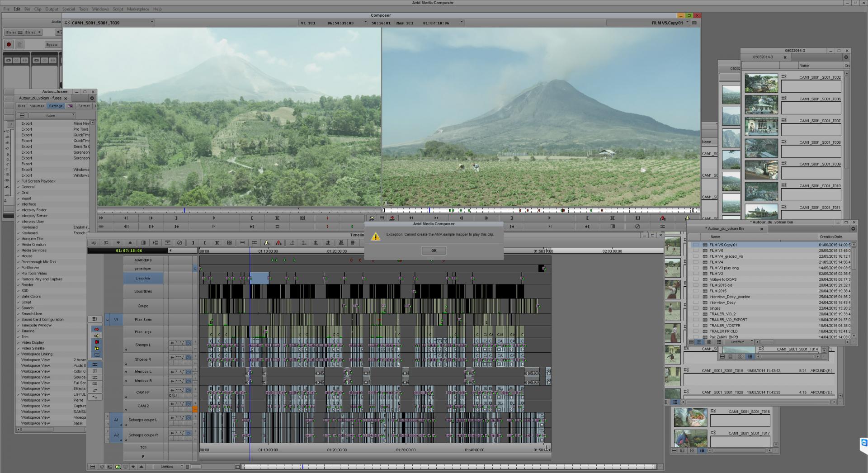Click the trash icon in the Audio tool
This screenshot has width=868, height=473.
click(19, 44)
